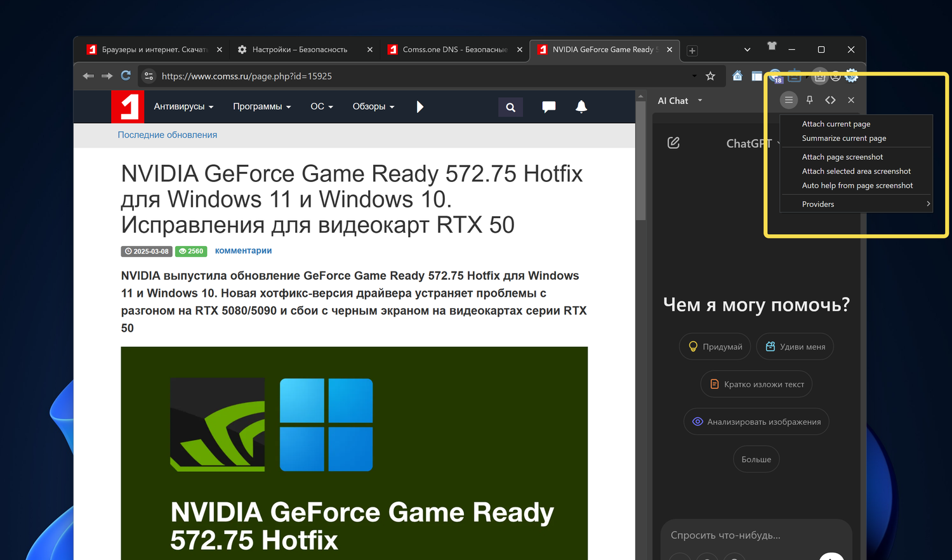
Task: Click the code brackets icon in AI panel
Action: [x=830, y=100]
